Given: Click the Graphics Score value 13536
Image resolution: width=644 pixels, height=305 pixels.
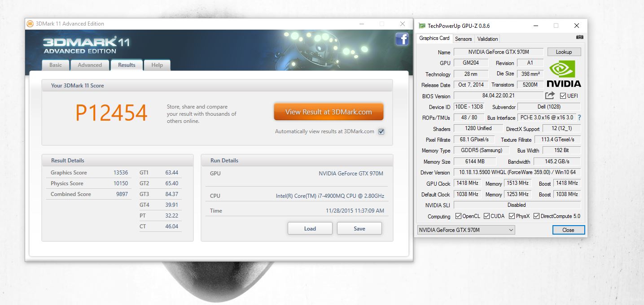Looking at the screenshot, I should (121, 173).
